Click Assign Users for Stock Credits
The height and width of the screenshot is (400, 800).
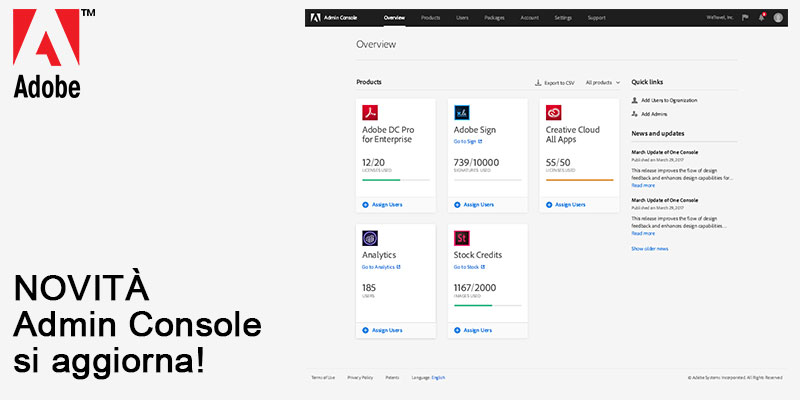474,330
